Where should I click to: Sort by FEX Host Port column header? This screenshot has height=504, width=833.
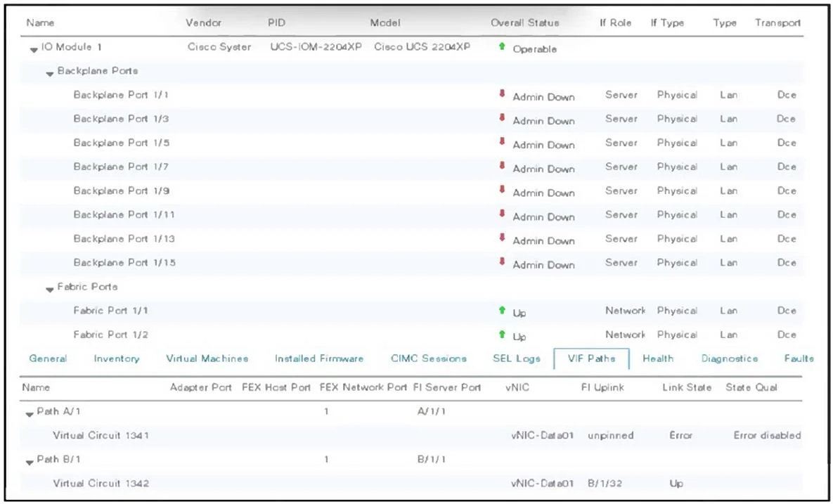(x=276, y=387)
